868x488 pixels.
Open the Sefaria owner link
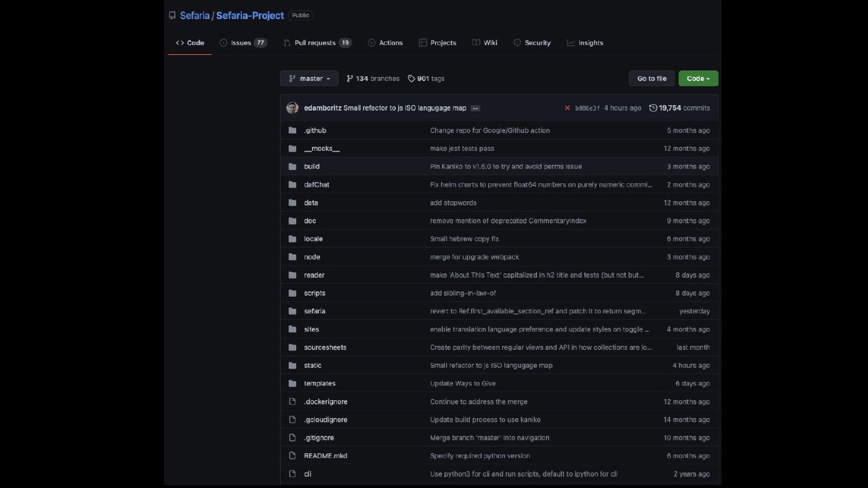(195, 15)
